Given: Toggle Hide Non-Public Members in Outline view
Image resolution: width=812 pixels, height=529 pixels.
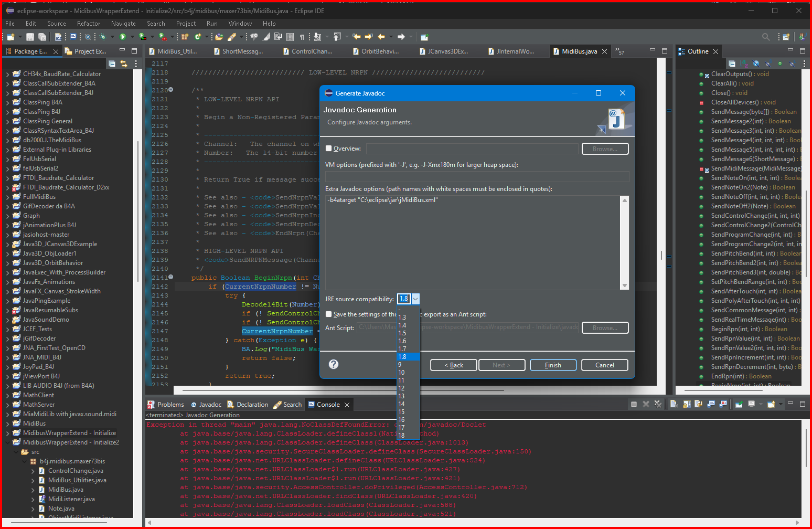Looking at the screenshot, I should coord(780,64).
